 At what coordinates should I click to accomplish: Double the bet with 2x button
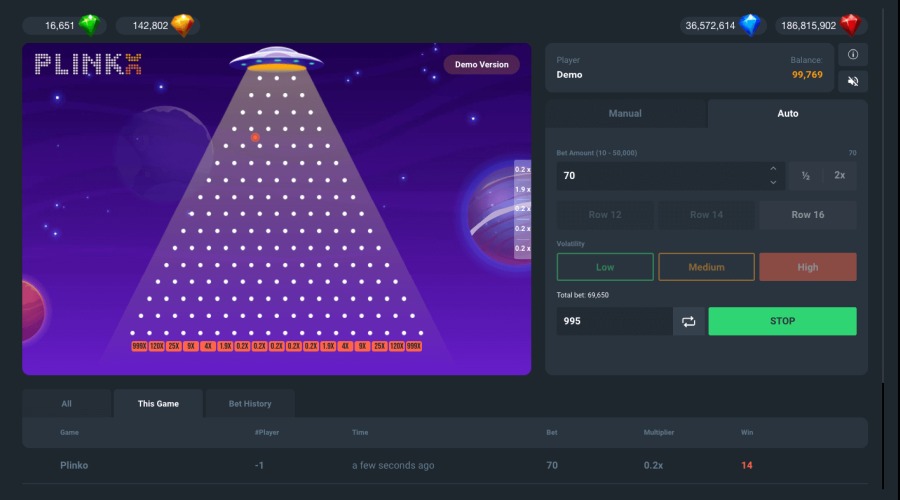[840, 175]
